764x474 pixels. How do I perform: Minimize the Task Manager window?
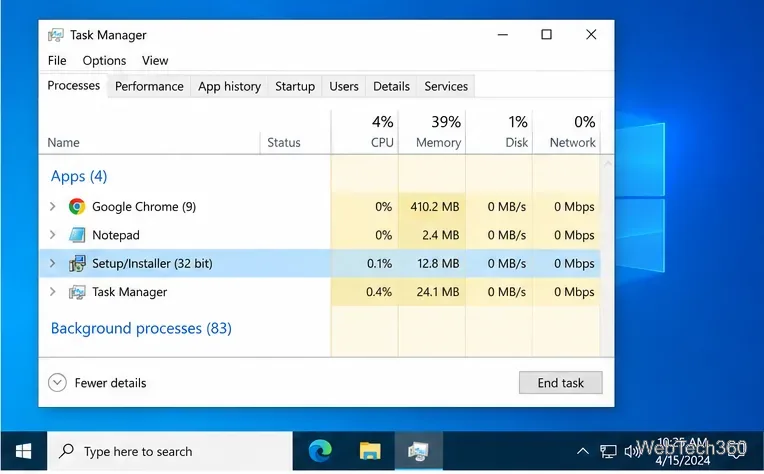(x=503, y=35)
